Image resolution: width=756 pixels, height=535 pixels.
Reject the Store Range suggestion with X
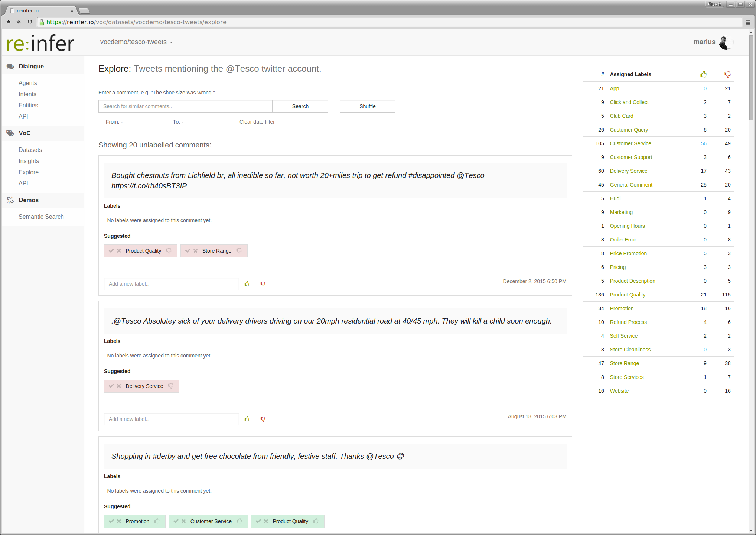(196, 251)
